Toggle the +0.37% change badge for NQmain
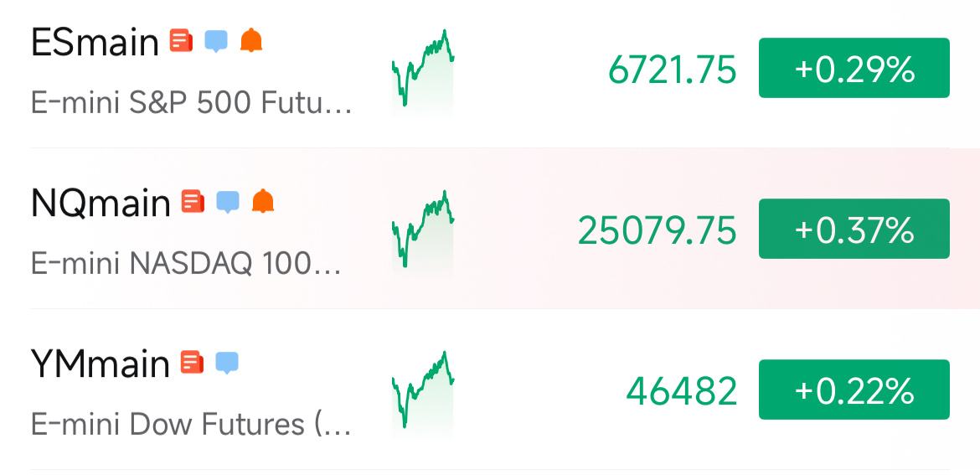980x475 pixels. [x=854, y=229]
